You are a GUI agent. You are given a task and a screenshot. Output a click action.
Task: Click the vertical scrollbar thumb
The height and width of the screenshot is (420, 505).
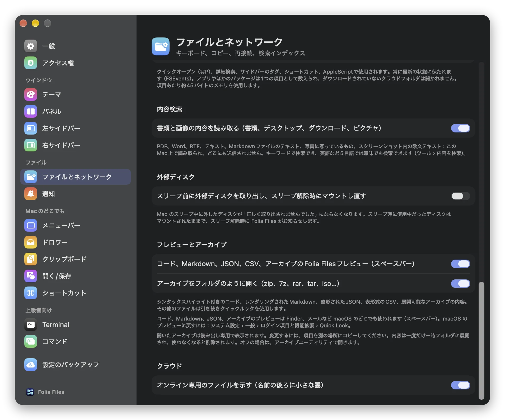click(481, 340)
